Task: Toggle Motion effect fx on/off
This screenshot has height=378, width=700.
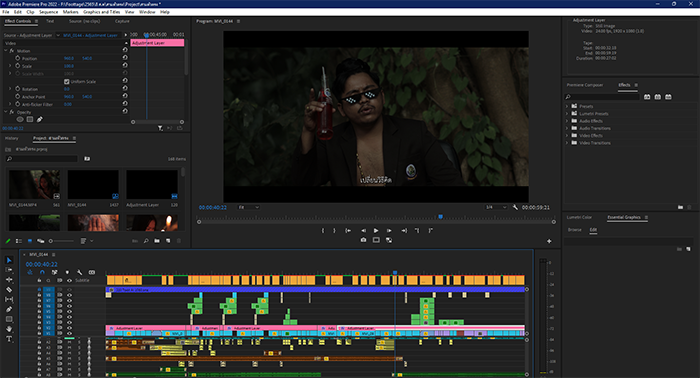Action: pos(12,50)
